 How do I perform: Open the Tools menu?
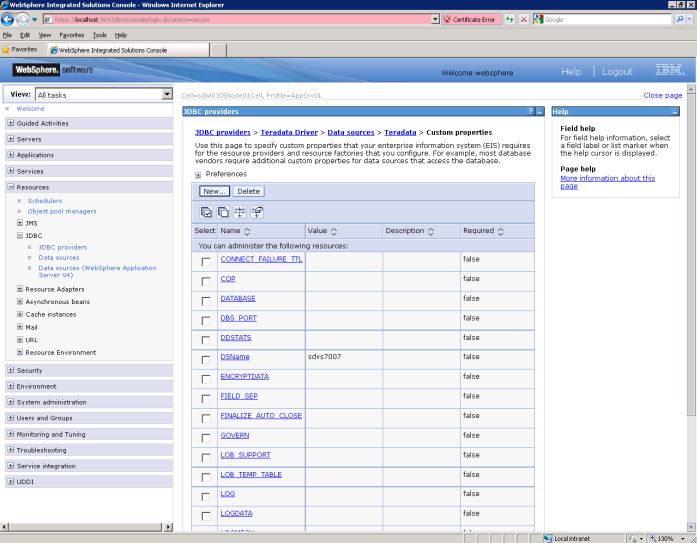(100, 35)
